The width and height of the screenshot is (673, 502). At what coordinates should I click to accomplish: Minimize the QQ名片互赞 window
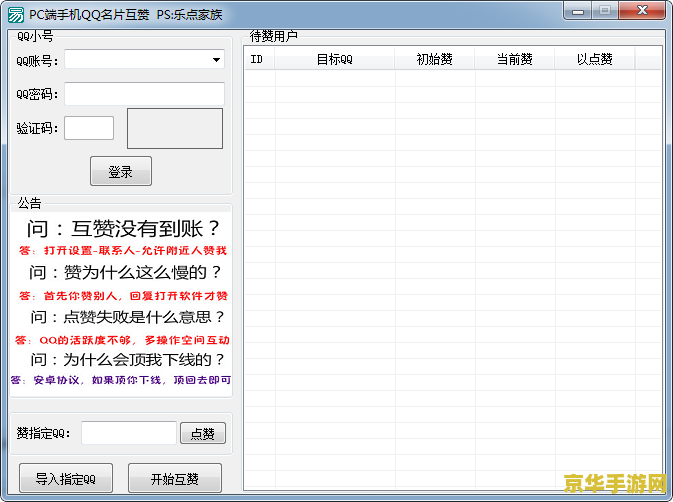(578, 10)
